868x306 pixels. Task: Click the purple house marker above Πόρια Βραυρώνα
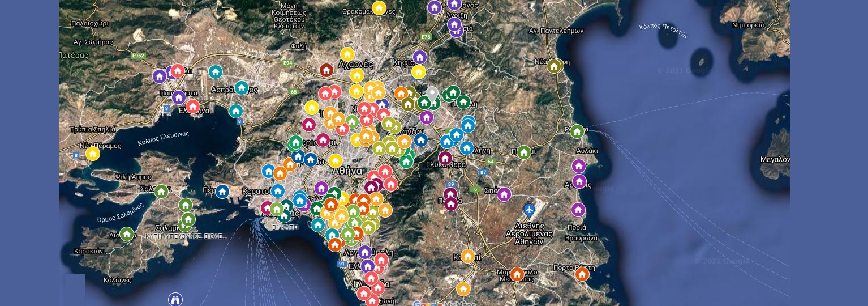(x=578, y=209)
